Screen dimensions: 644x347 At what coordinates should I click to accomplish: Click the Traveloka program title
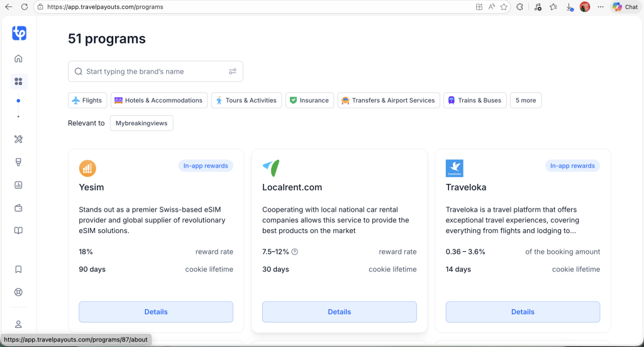point(466,187)
